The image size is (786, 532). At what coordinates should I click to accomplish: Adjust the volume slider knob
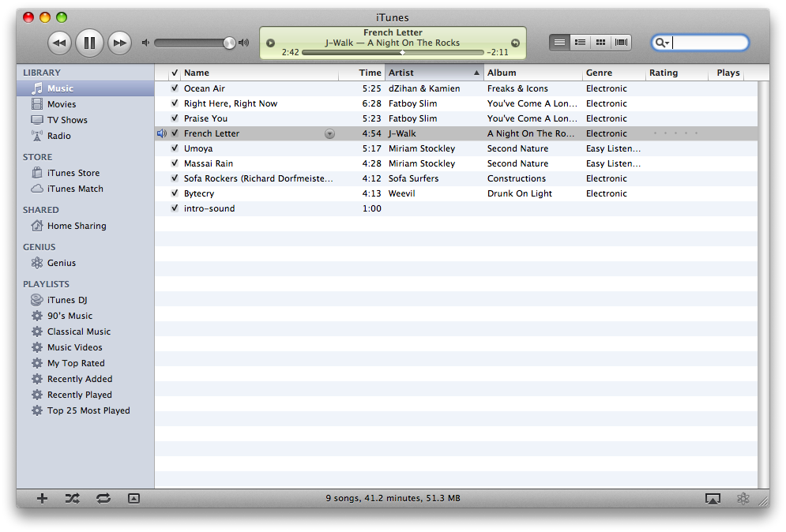pos(229,43)
